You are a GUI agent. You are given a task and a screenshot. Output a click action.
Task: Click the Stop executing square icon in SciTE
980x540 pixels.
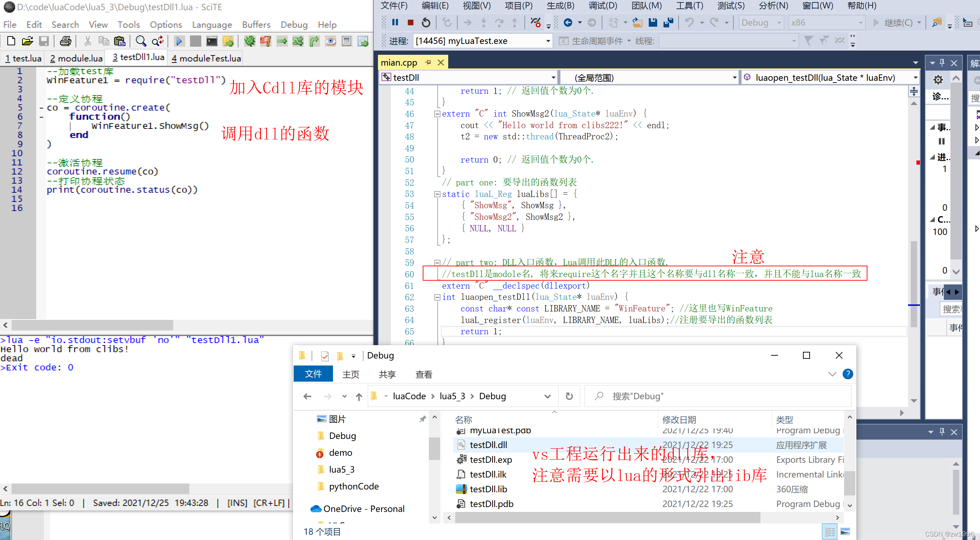point(195,41)
